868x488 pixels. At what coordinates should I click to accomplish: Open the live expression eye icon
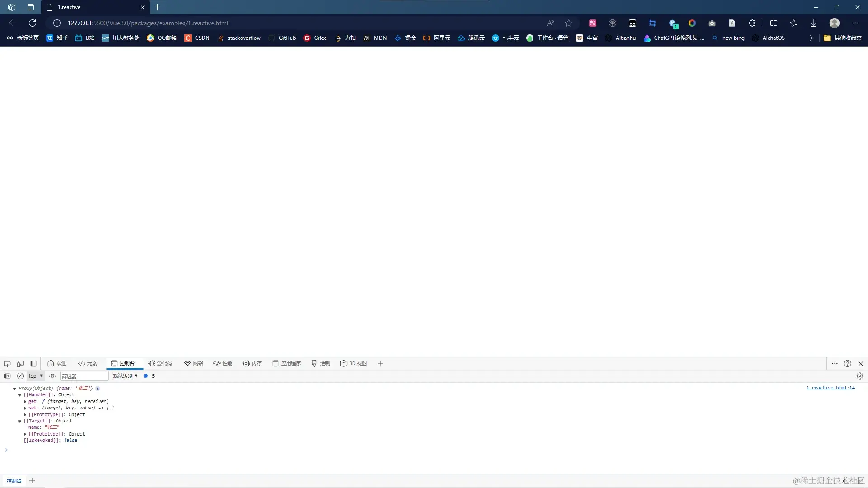pos(52,375)
